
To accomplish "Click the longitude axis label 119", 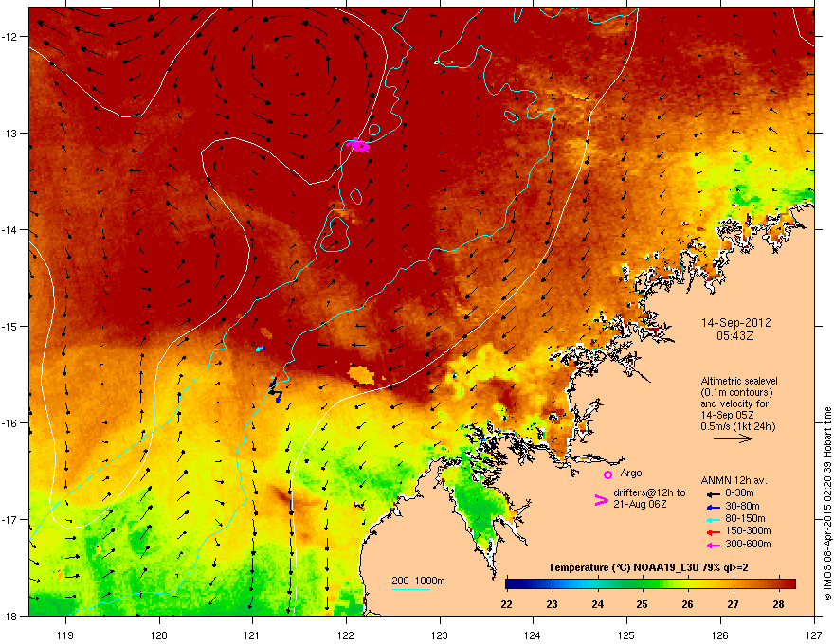I will [65, 635].
